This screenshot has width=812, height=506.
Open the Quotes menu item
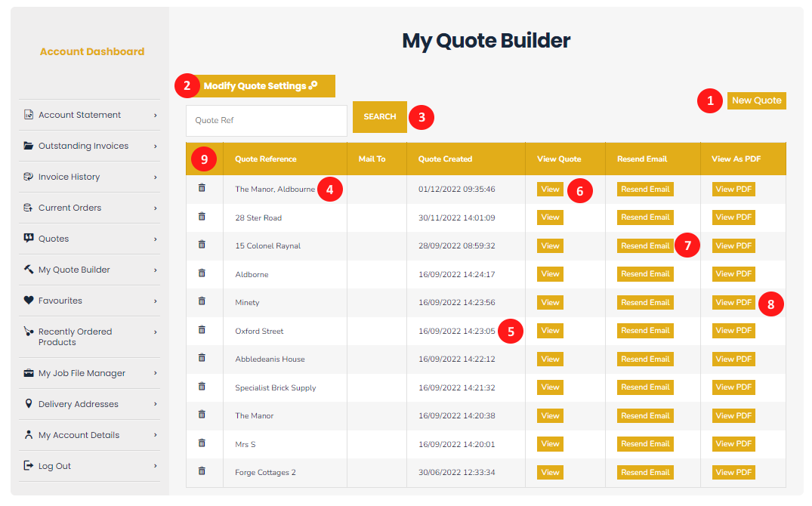(x=54, y=239)
